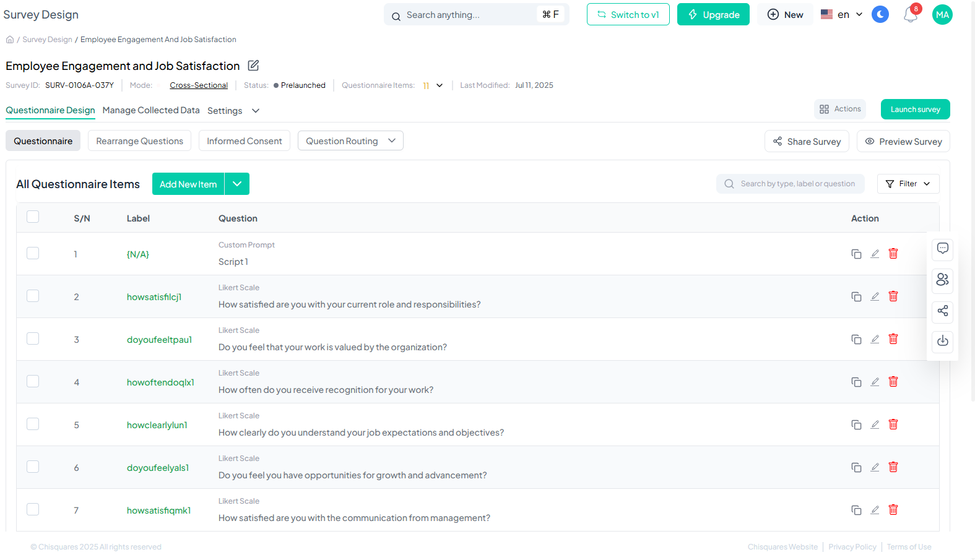This screenshot has height=560, width=975.
Task: Open the Informed Consent tab
Action: [x=244, y=141]
